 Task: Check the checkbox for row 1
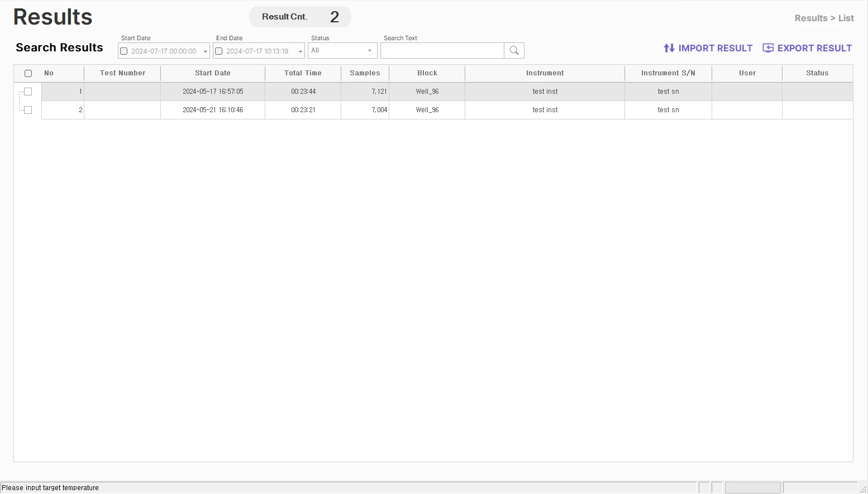click(28, 92)
